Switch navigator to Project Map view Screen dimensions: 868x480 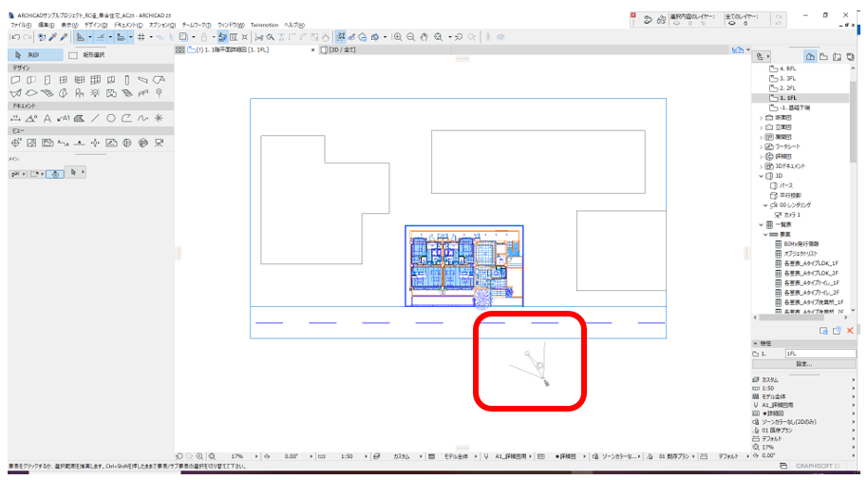click(810, 56)
